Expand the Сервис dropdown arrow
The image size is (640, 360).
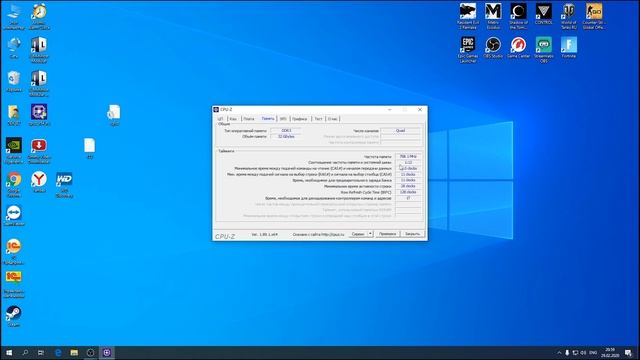(x=370, y=234)
